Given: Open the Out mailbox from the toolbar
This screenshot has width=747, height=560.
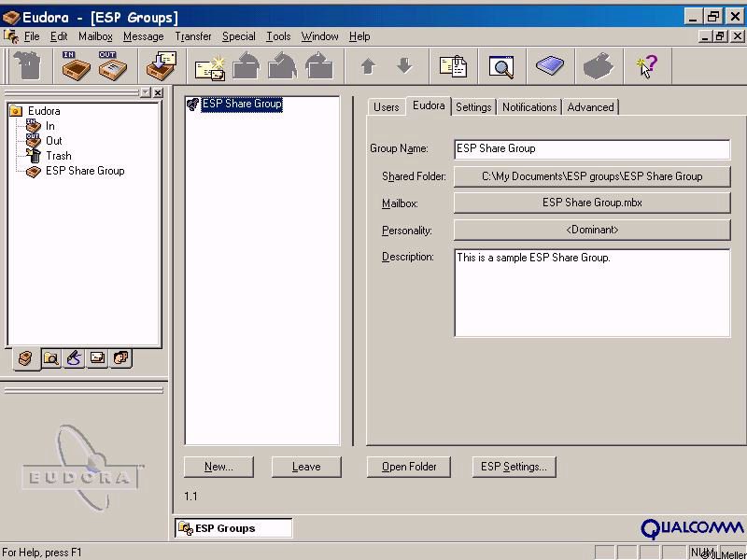Looking at the screenshot, I should (113, 65).
